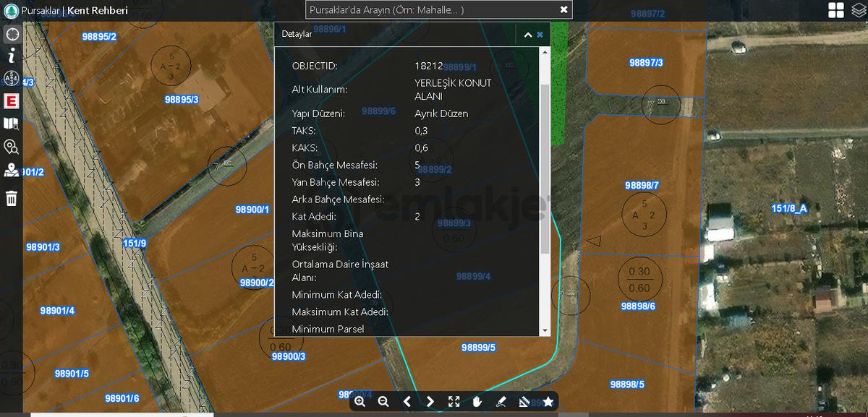Image resolution: width=868 pixels, height=417 pixels.
Task: Click the info 'i' sidebar icon
Action: coord(12,56)
